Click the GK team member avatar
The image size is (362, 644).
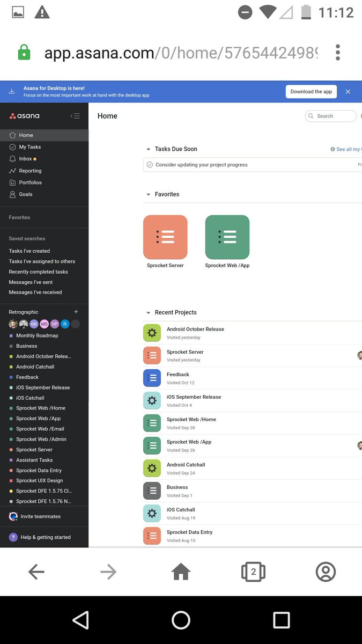tap(34, 324)
